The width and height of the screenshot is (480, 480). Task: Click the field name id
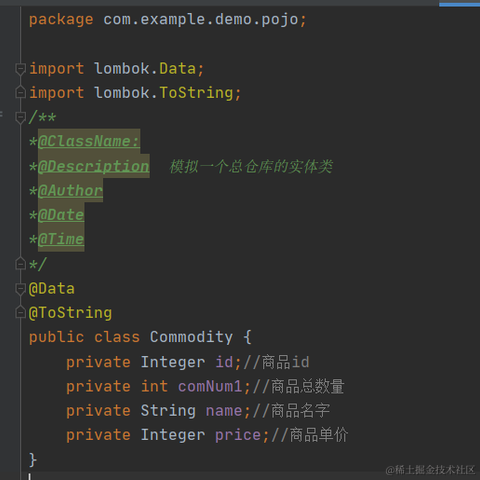tap(224, 362)
